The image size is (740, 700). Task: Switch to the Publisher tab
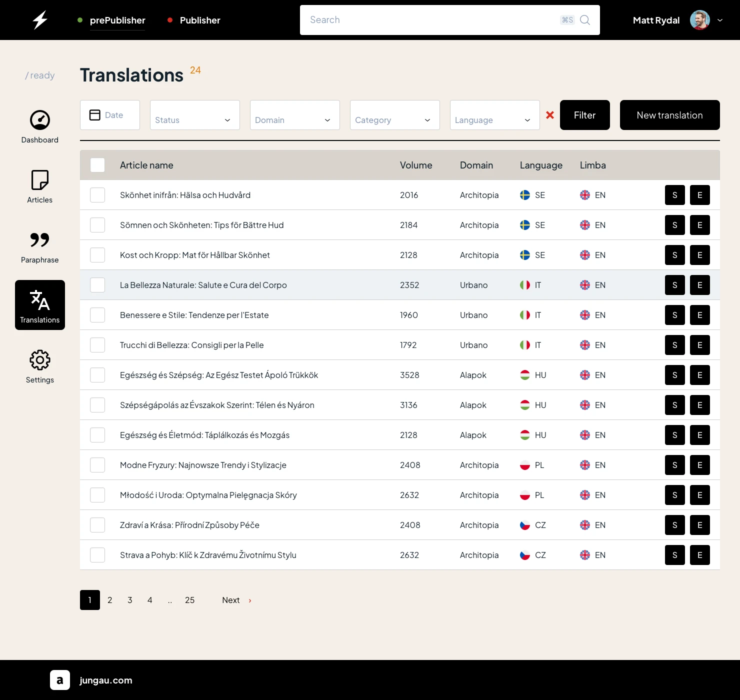click(199, 20)
